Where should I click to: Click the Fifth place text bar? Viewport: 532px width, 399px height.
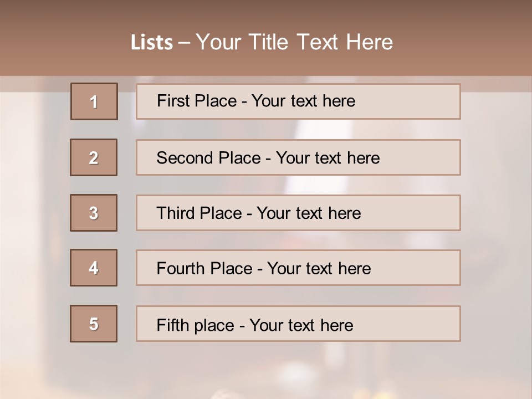pyautogui.click(x=298, y=324)
